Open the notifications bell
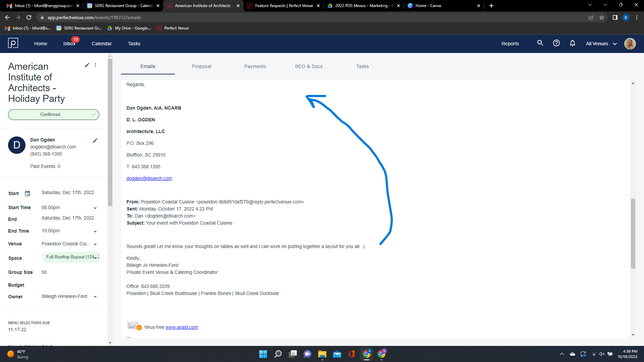This screenshot has width=644, height=362. (x=573, y=43)
